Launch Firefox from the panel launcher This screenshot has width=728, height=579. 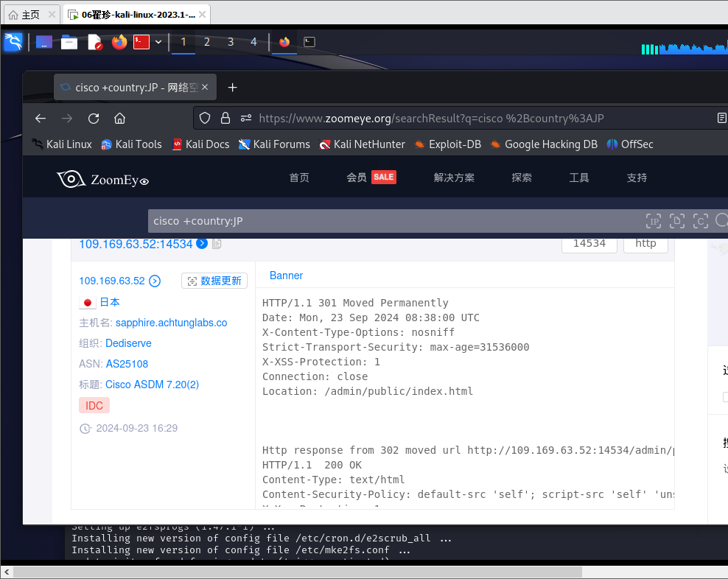(119, 42)
